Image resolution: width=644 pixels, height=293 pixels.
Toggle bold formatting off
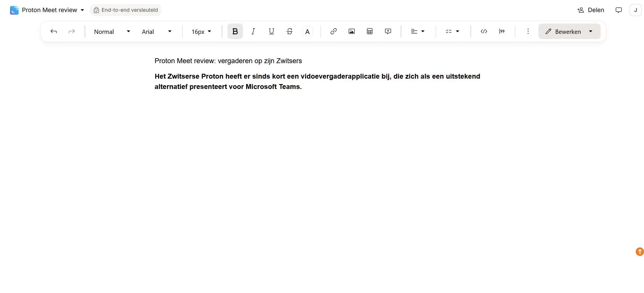click(x=235, y=31)
